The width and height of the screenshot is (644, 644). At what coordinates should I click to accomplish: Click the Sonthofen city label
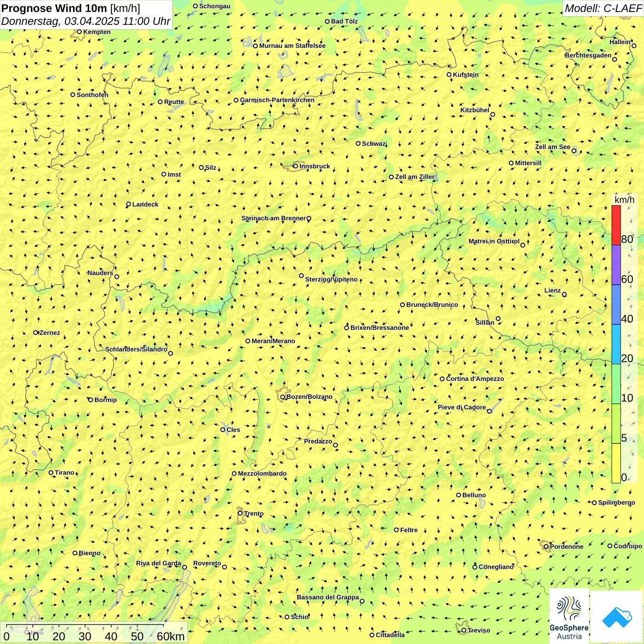coord(92,95)
